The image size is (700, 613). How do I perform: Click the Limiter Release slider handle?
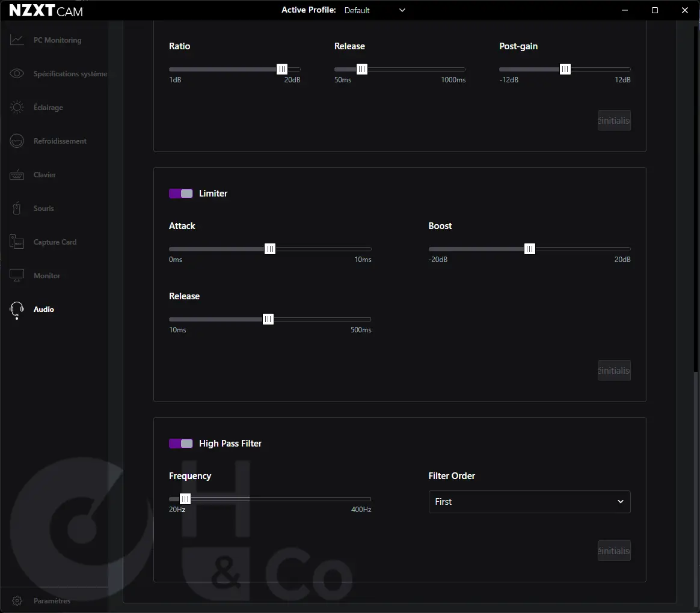tap(268, 320)
